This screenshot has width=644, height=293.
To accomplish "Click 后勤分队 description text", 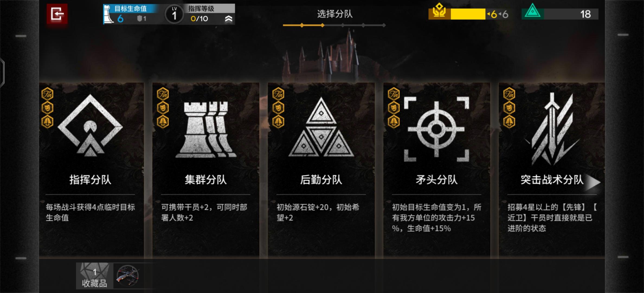I will pyautogui.click(x=318, y=212).
